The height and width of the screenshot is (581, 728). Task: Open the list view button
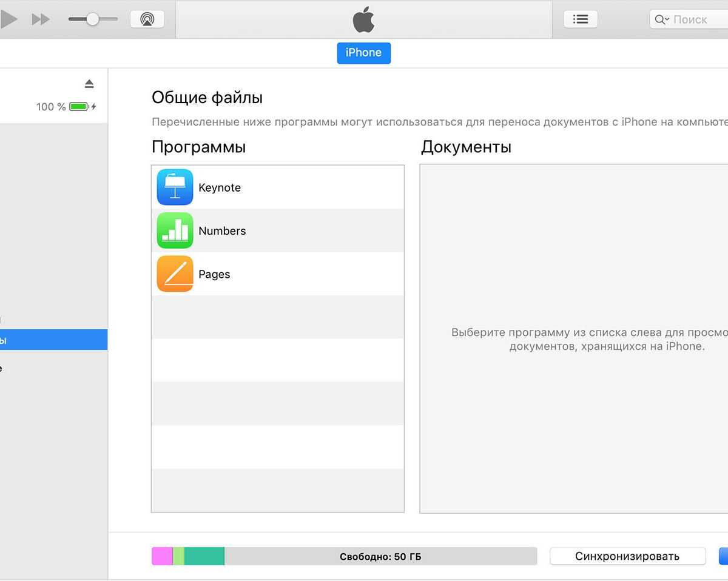pyautogui.click(x=580, y=19)
